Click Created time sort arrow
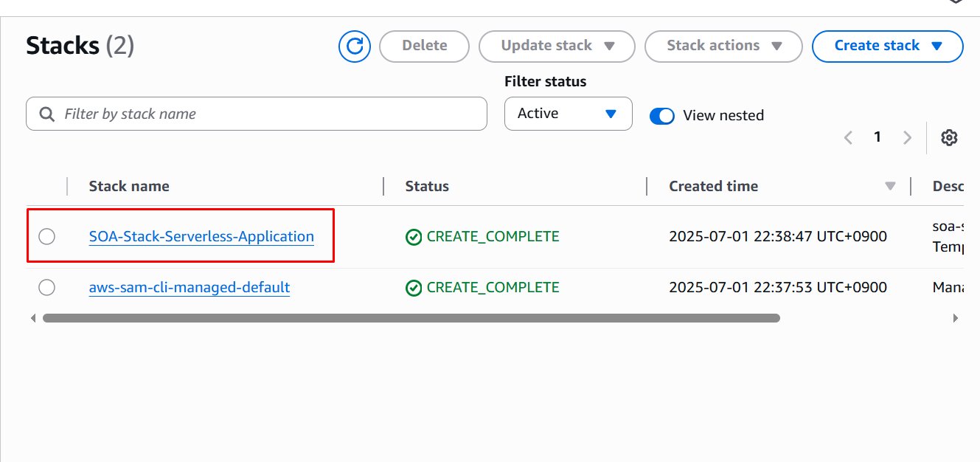The width and height of the screenshot is (980, 462). (x=890, y=187)
